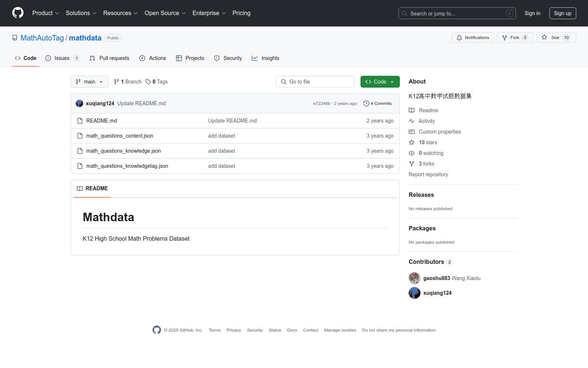Image resolution: width=588 pixels, height=368 pixels.
Task: Click Report repository link
Action: coord(428,174)
